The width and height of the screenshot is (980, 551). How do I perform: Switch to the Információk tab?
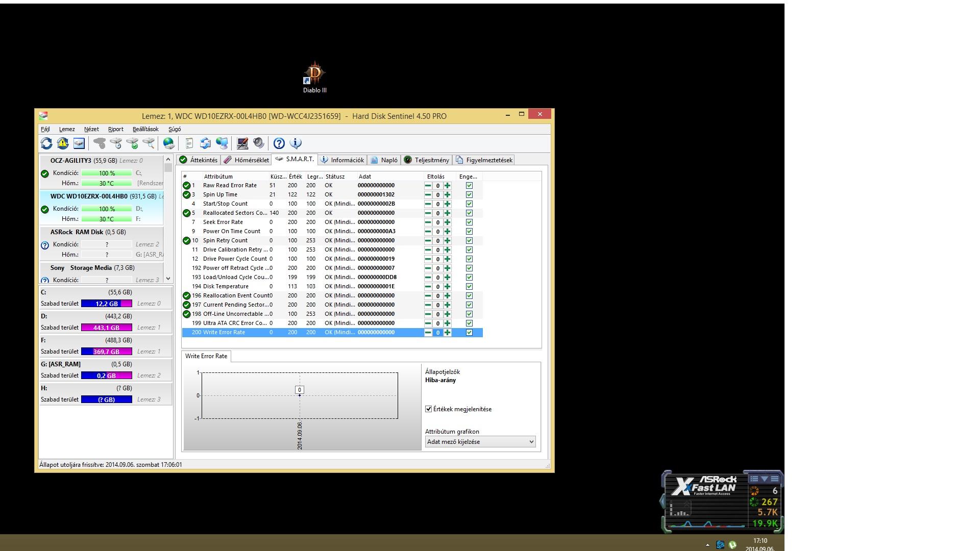click(342, 160)
